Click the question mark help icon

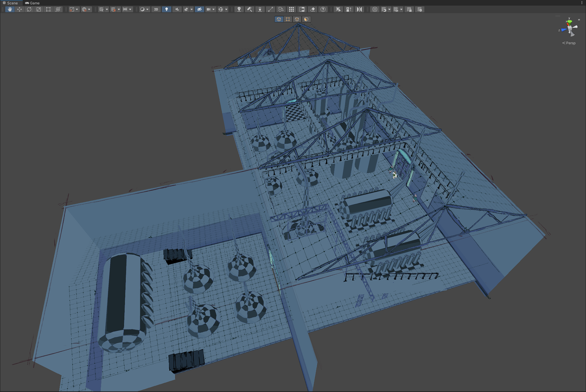[x=323, y=9]
